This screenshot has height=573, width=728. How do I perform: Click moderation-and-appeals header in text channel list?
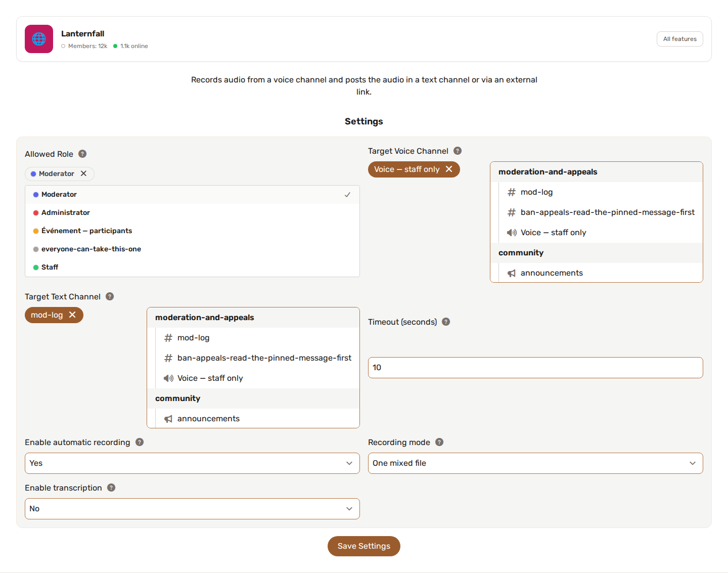(x=253, y=318)
